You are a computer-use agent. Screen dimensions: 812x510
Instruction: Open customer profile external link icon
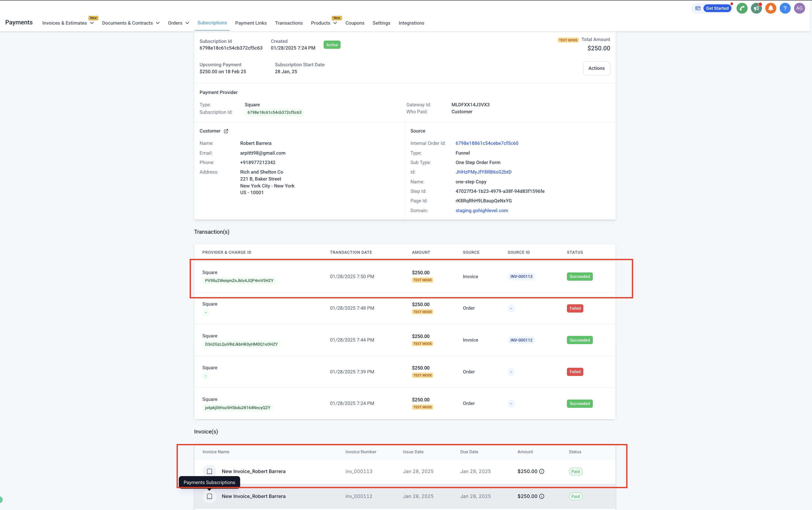click(226, 131)
